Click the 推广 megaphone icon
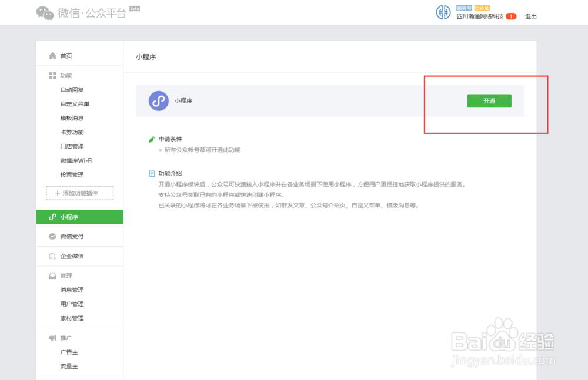The width and height of the screenshot is (588, 380). 52,337
